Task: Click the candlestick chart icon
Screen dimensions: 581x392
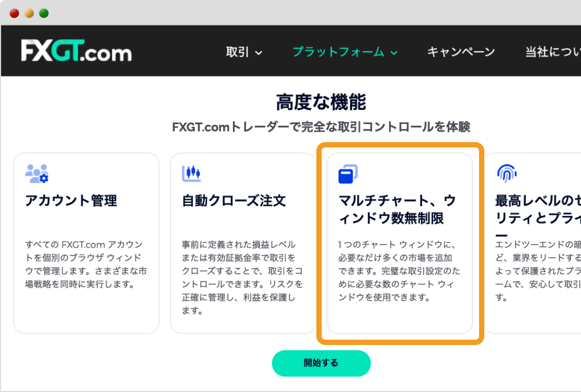Action: pyautogui.click(x=192, y=173)
